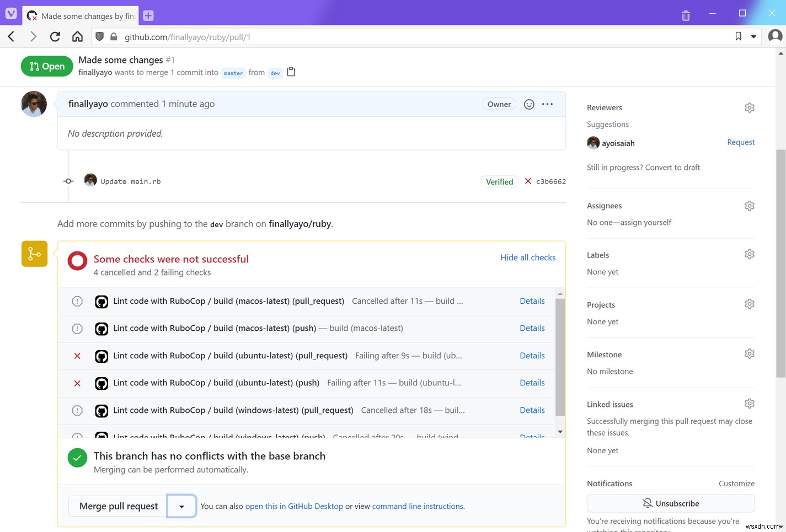Viewport: 786px width, 532px height.
Task: Click the trash icon for closed tabs
Action: (x=686, y=15)
